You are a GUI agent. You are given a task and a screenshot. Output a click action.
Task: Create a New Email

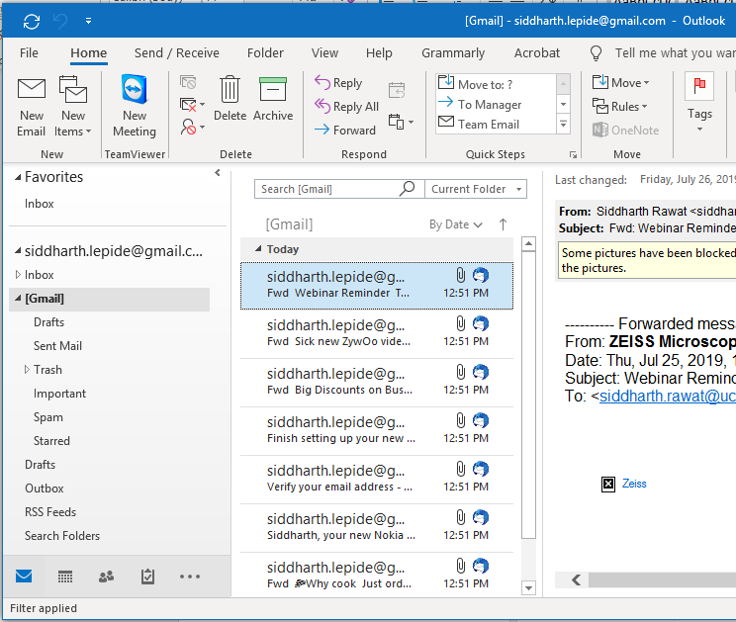[x=31, y=107]
